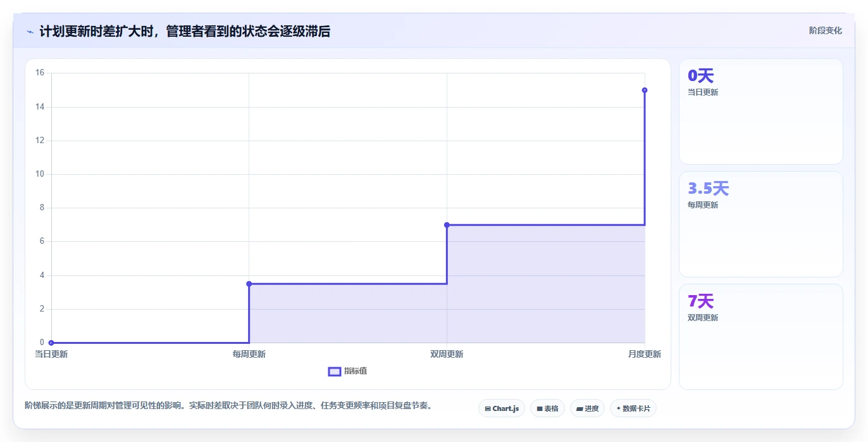Select the 表格 tag chip
The width and height of the screenshot is (868, 442).
pos(547,408)
